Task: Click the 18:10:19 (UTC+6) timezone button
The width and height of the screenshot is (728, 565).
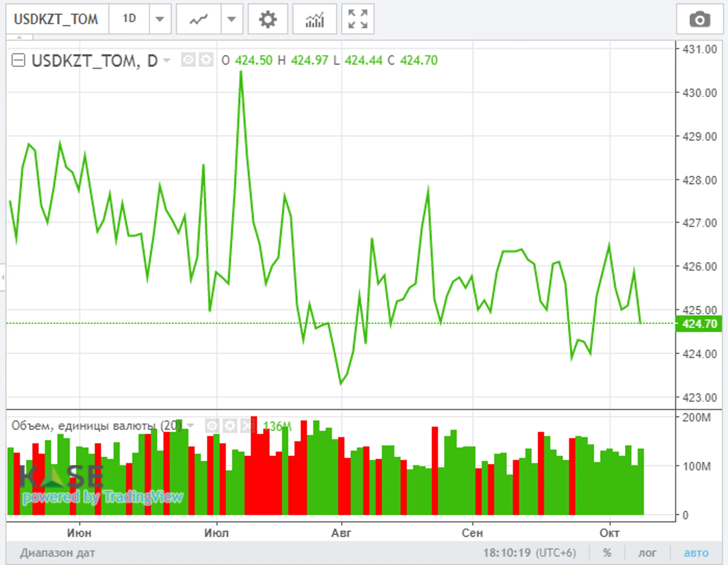Action: click(x=529, y=553)
